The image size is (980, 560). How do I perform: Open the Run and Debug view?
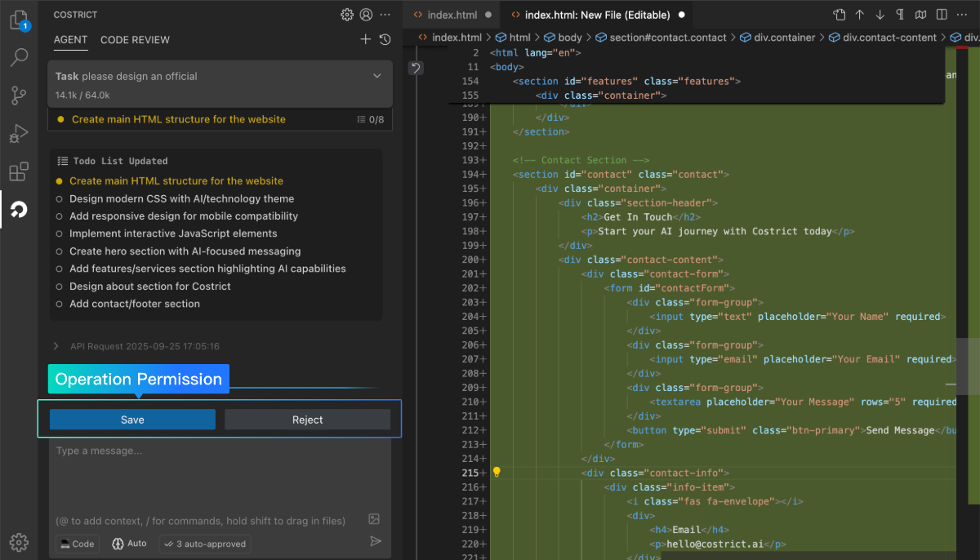click(18, 134)
